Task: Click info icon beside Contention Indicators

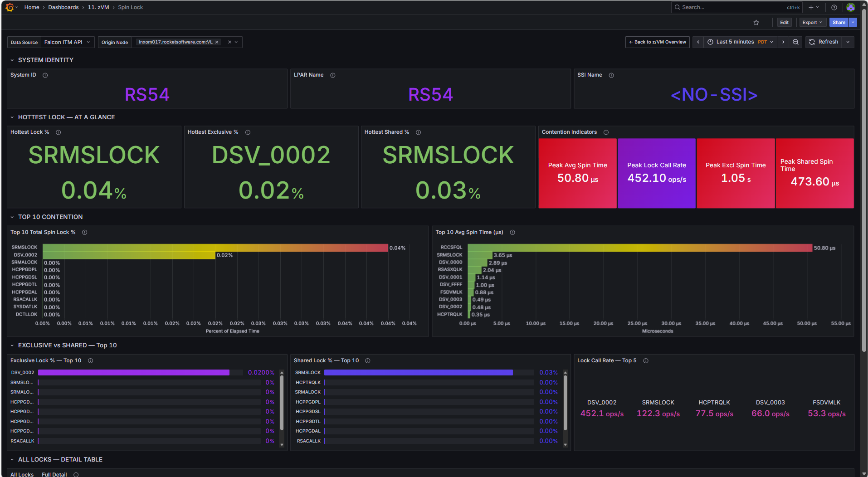Action: (x=606, y=132)
